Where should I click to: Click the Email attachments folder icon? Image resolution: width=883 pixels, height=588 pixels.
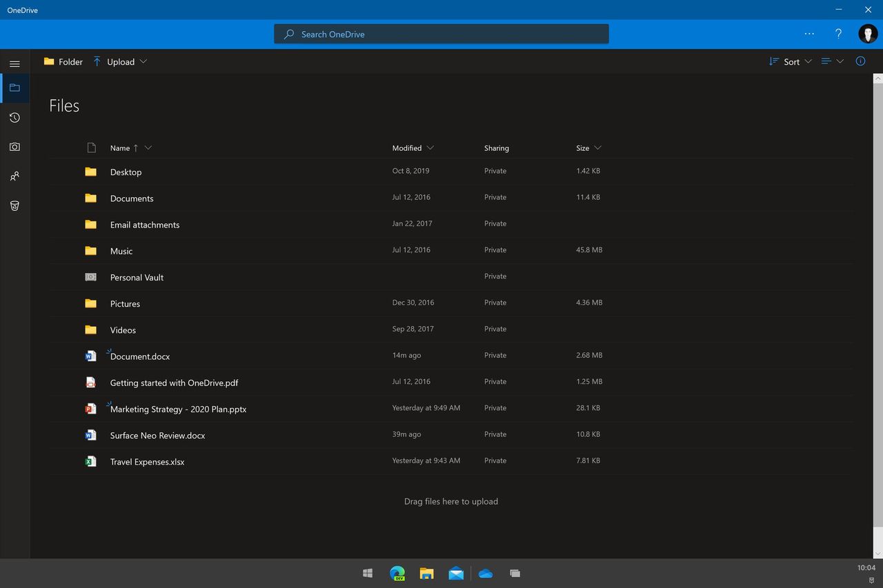pos(90,224)
